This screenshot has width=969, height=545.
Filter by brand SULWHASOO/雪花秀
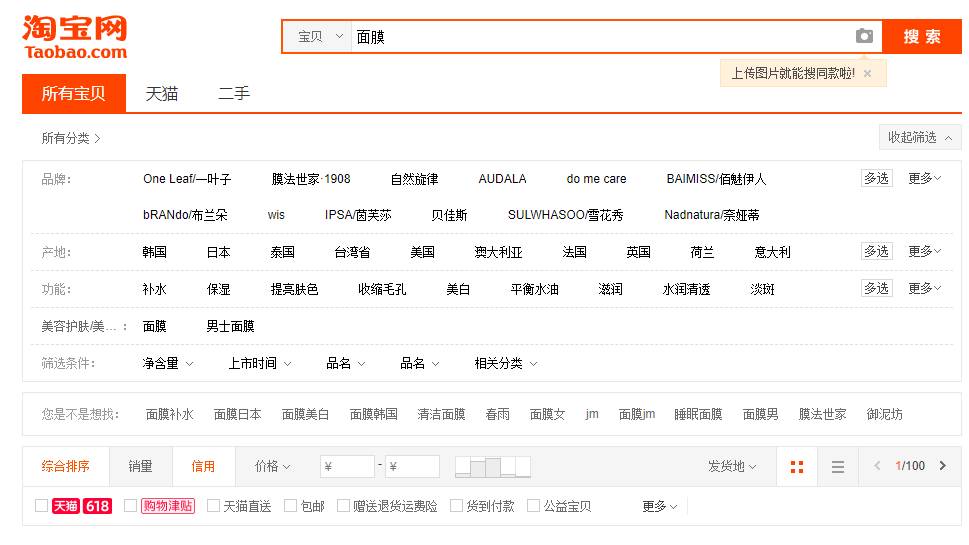(x=565, y=214)
